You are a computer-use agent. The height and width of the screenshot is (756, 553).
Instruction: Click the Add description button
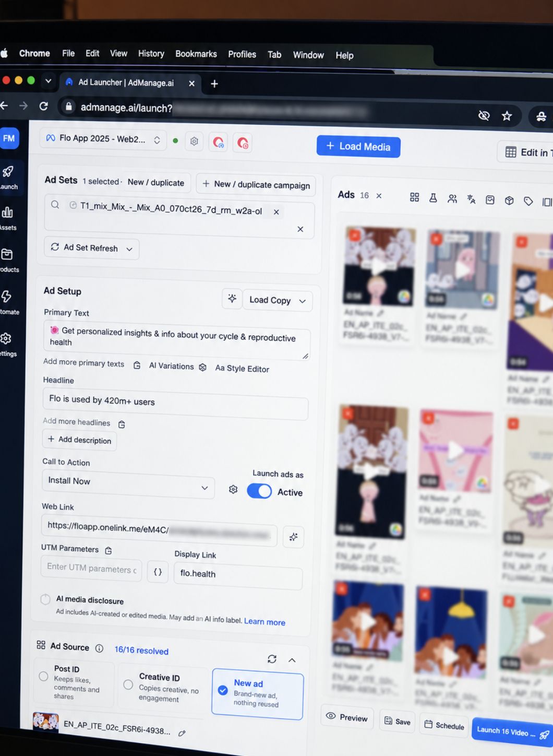(x=79, y=440)
